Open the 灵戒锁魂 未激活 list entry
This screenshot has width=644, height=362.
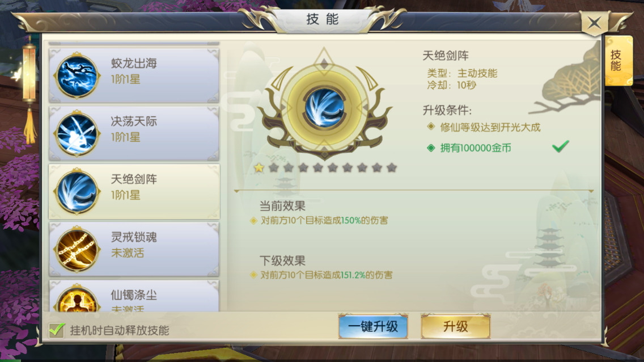(x=134, y=249)
